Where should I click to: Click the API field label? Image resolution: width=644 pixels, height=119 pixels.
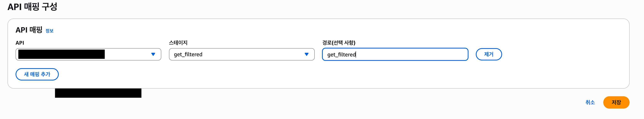(x=20, y=43)
